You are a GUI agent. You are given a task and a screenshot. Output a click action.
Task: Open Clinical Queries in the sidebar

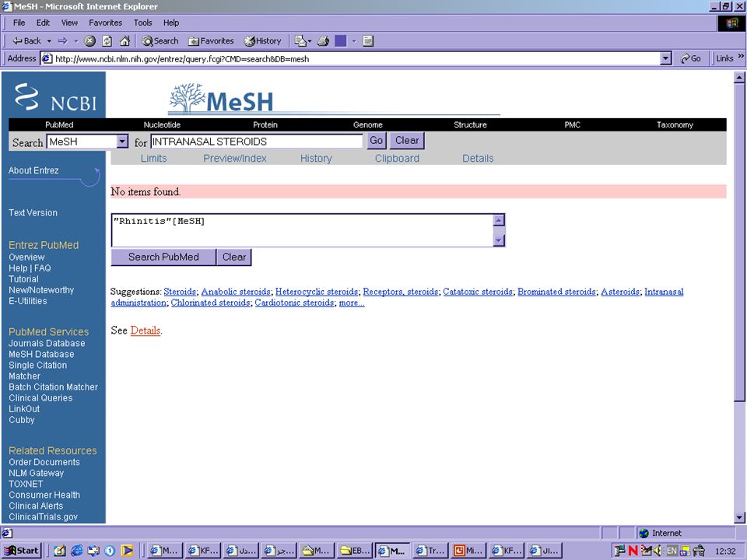[40, 398]
